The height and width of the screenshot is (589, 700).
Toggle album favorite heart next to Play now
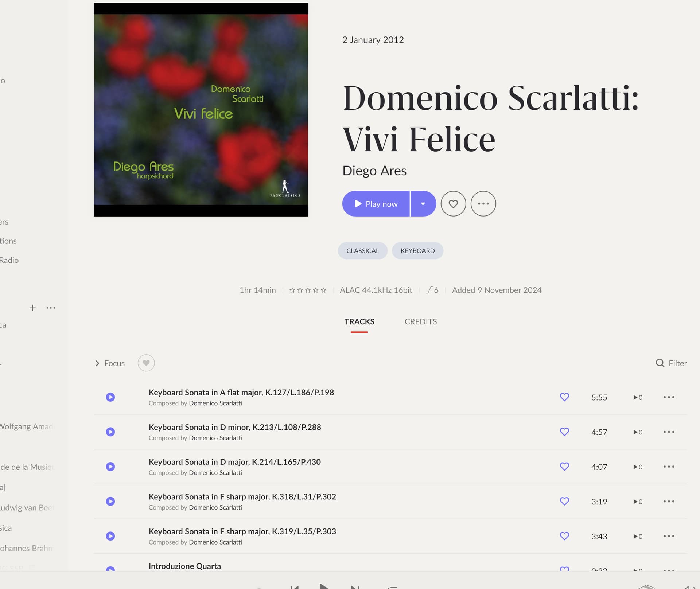[453, 204]
